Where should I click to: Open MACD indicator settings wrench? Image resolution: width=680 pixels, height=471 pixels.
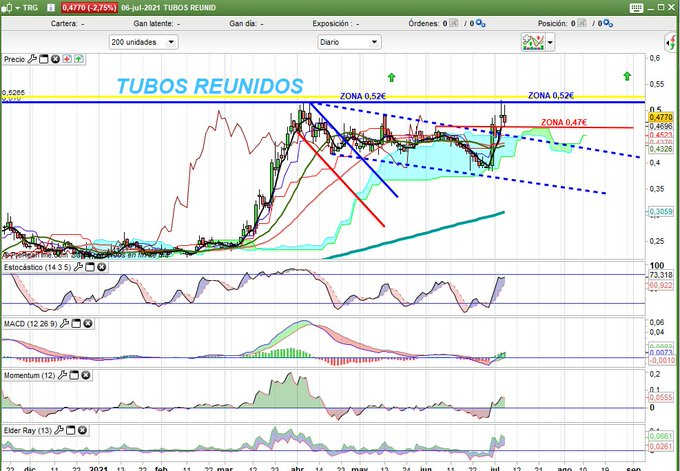click(60, 324)
